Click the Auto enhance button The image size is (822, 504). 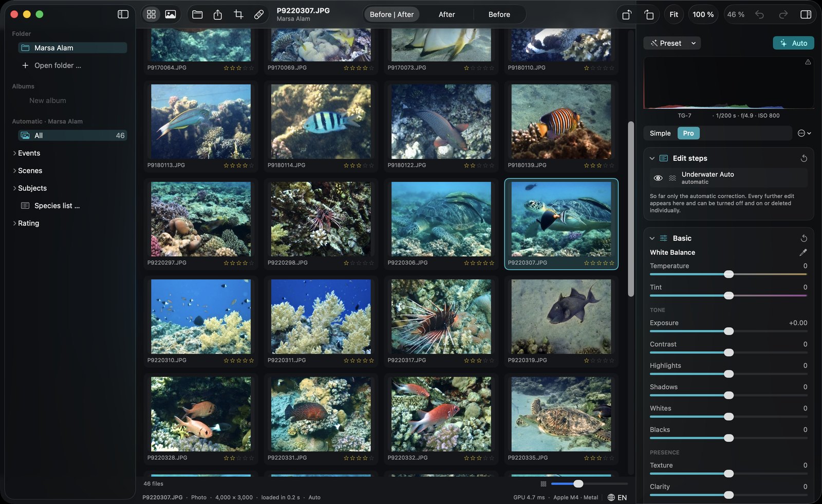click(793, 43)
